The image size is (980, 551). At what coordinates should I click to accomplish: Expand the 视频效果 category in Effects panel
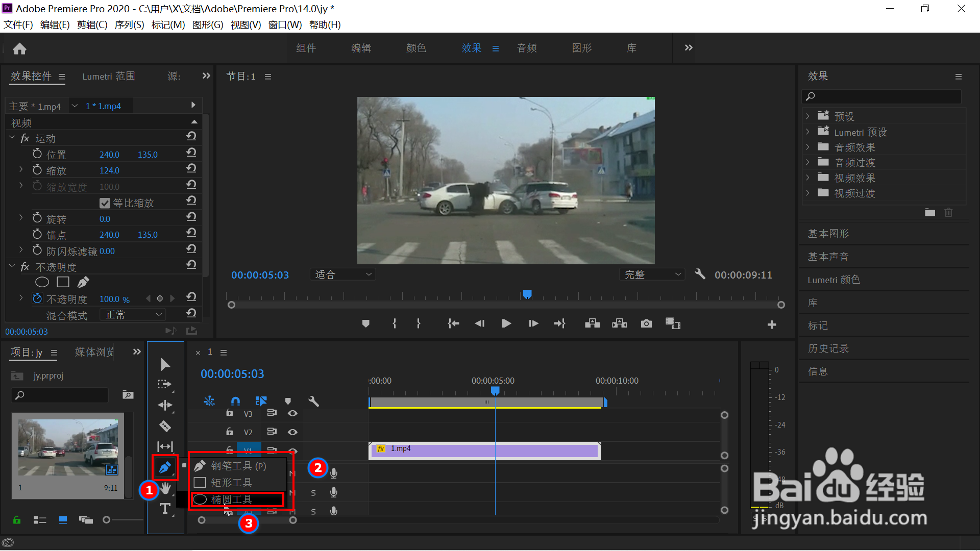point(808,178)
